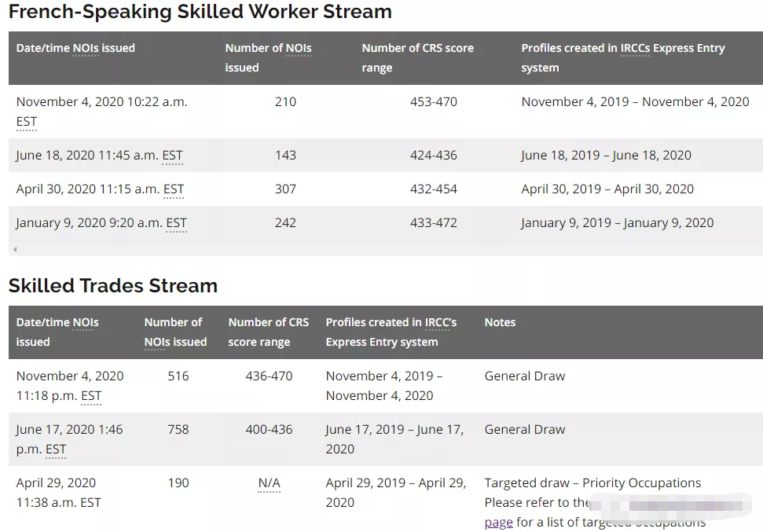
Task: Click the 758 NOIs issued cell
Action: tap(178, 430)
